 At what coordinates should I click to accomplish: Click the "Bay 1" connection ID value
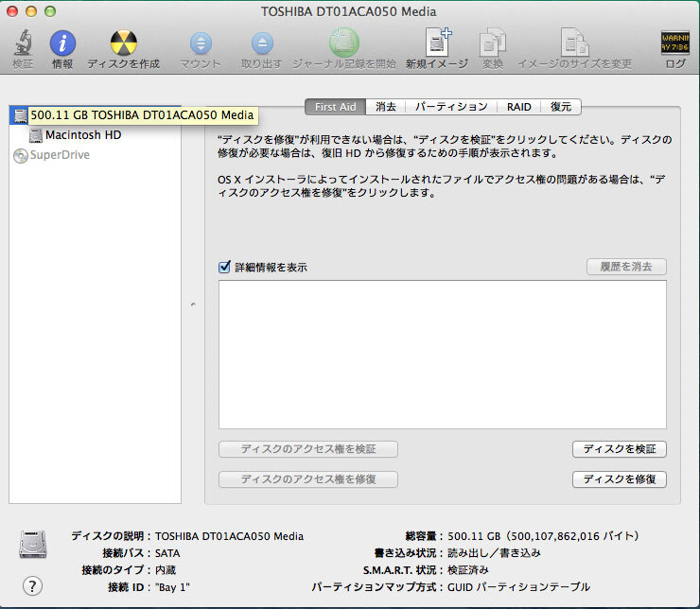coord(172,587)
